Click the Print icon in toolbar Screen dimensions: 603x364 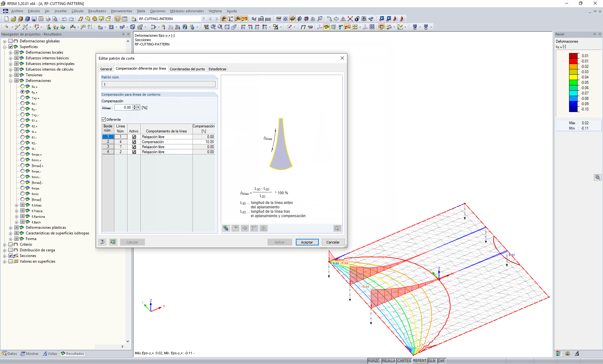click(x=48, y=19)
